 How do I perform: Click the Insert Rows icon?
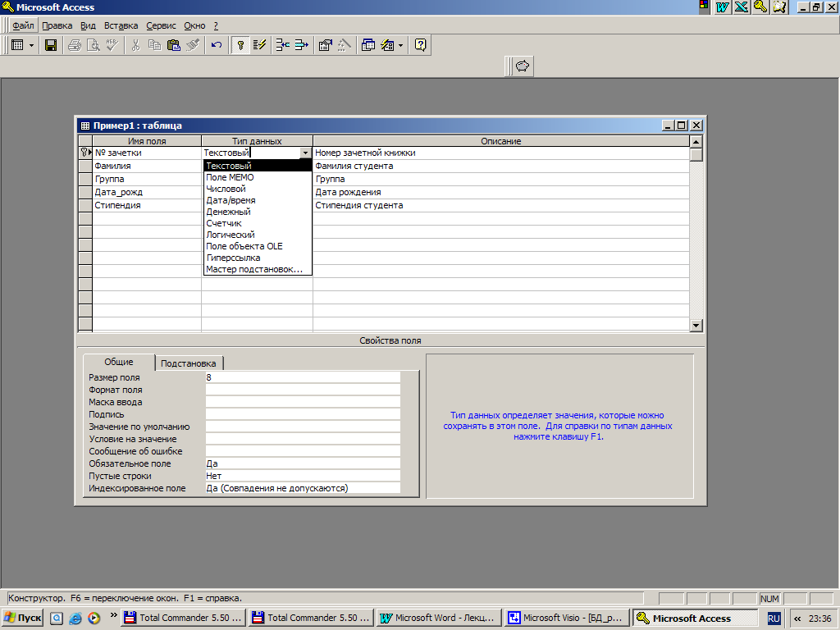point(283,46)
